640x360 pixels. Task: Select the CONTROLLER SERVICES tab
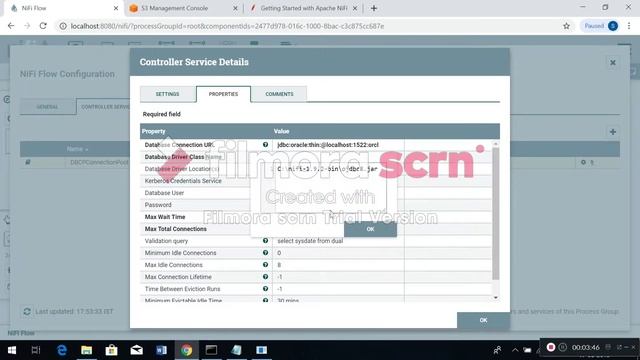coord(104,107)
